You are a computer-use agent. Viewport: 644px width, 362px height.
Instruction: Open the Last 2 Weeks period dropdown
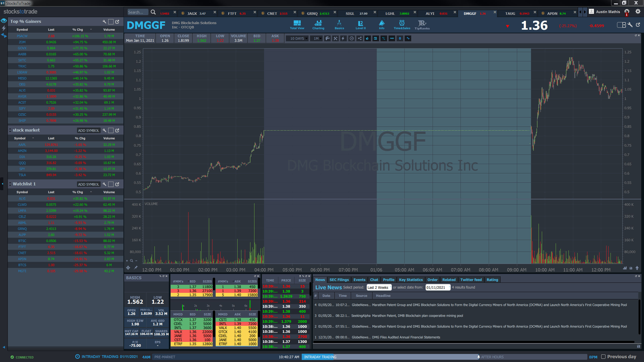pos(379,287)
